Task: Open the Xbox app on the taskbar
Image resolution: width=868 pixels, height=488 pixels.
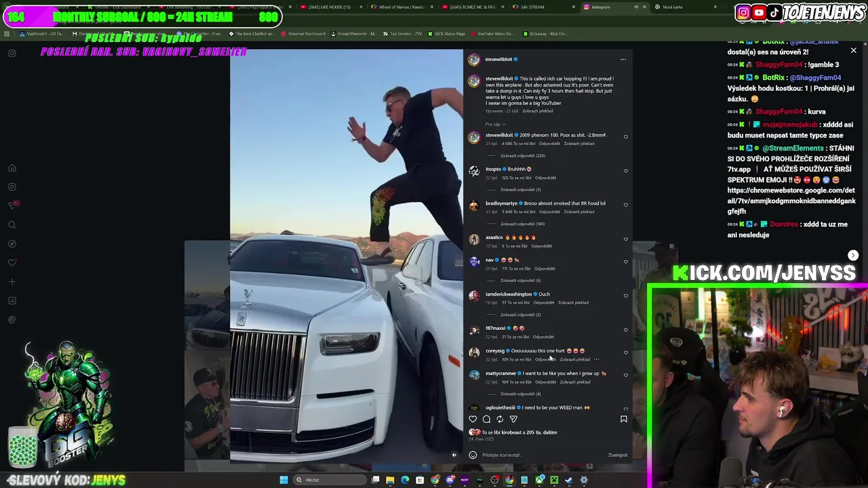Action: point(539,480)
